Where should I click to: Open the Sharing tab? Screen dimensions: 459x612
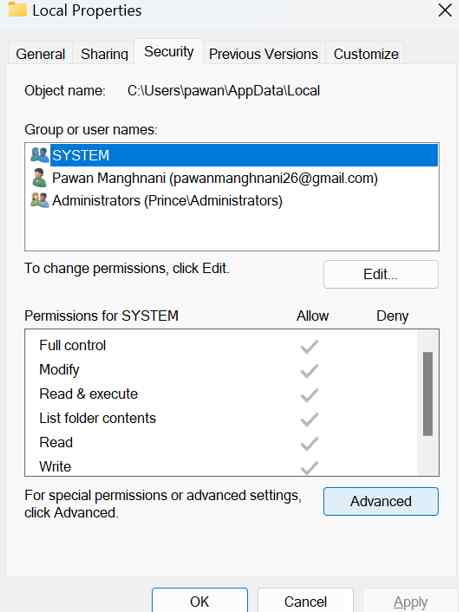pos(104,54)
